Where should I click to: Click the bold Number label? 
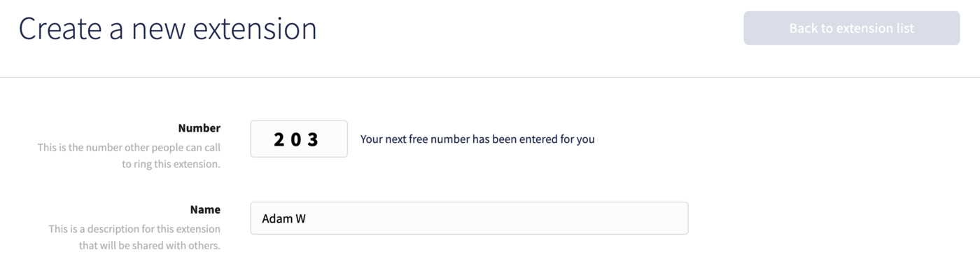click(199, 128)
